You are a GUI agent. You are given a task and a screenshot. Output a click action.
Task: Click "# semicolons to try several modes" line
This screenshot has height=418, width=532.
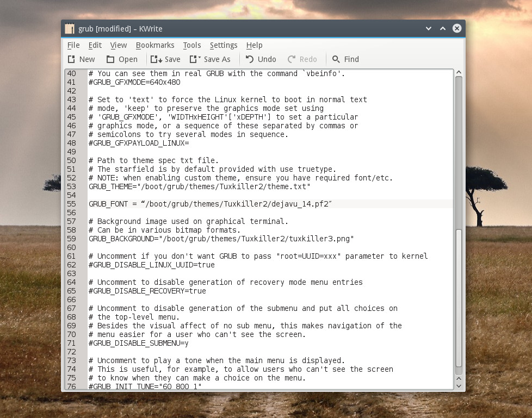[x=188, y=134]
